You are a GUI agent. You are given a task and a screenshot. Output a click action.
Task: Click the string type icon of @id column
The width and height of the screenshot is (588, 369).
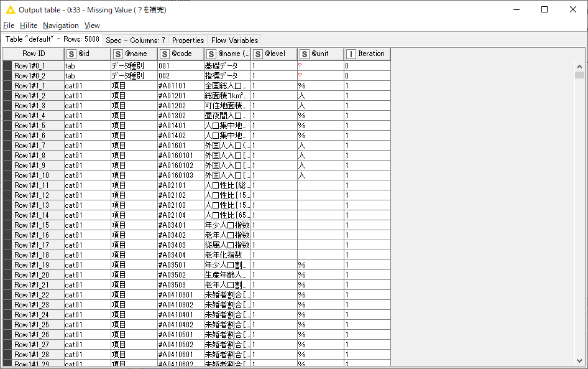71,54
